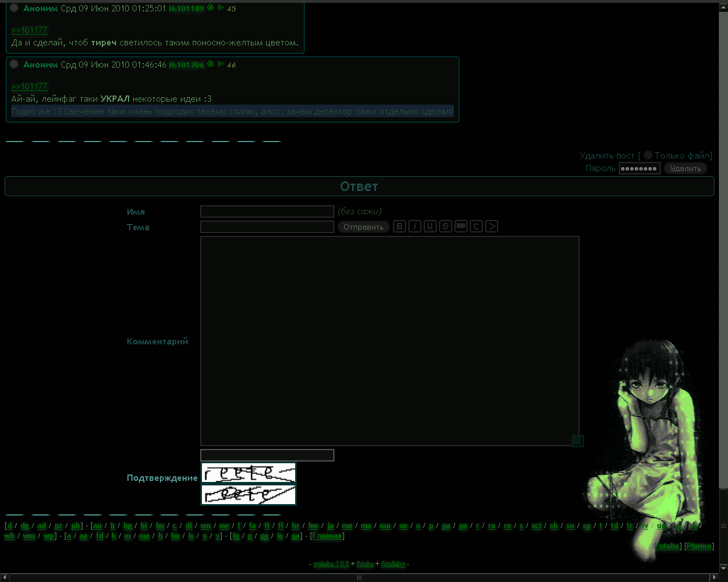Enable the 'Только файл' checkbox
The image size is (728, 582).
coord(648,155)
